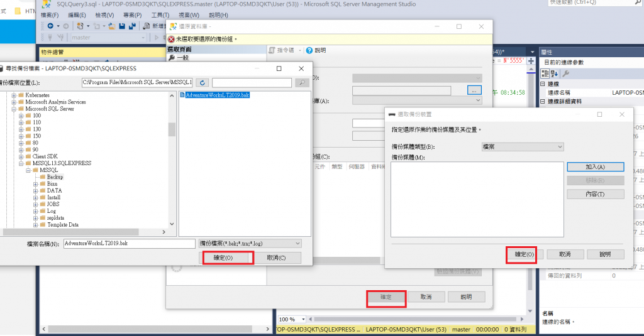The width and height of the screenshot is (644, 336).
Task: Click the backup file location path field
Action: [137, 82]
